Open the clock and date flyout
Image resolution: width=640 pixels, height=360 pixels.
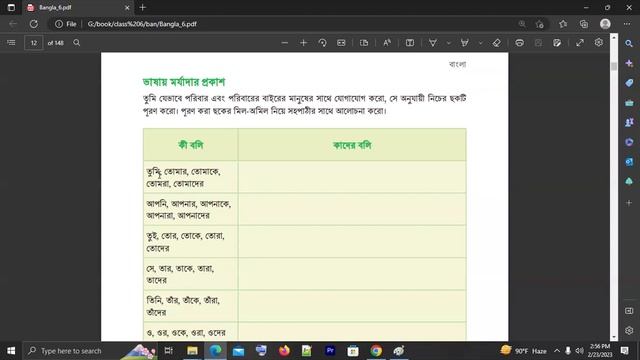pos(600,351)
